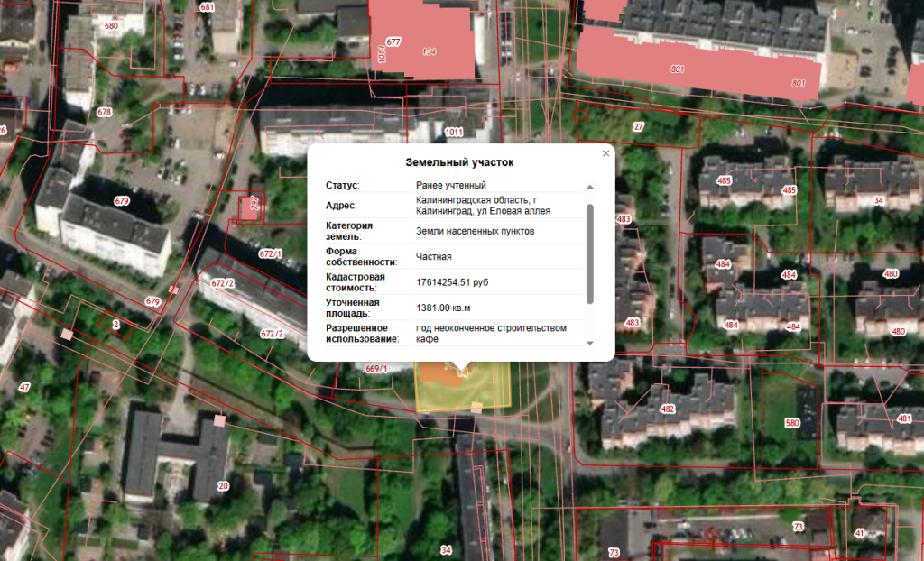Viewport: 924px width, 561px height.
Task: Click parcel label 482 on the map
Action: tap(668, 409)
